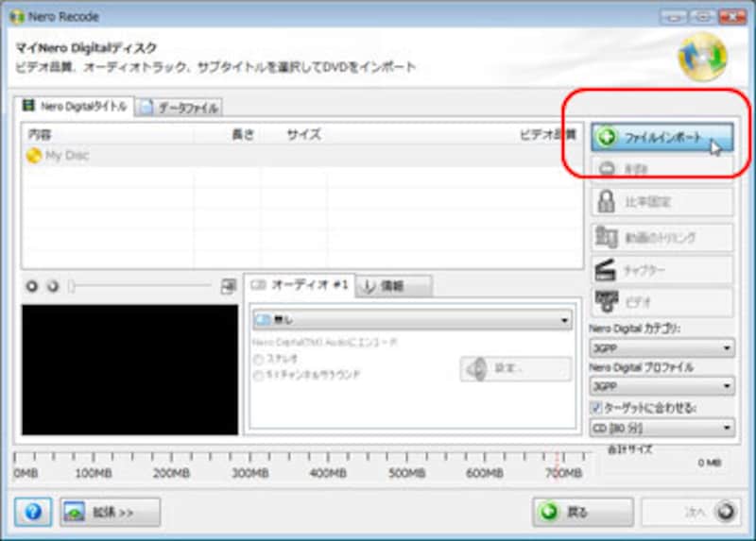Image resolution: width=756 pixels, height=541 pixels.
Task: Click the 内容 column header
Action: 40,134
